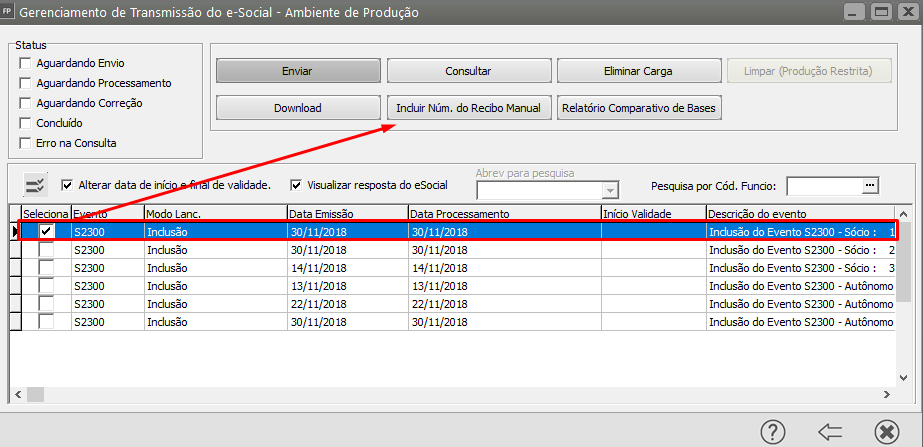Click Limpar (Produção Restrita) button
Image resolution: width=923 pixels, height=447 pixels.
[x=809, y=71]
